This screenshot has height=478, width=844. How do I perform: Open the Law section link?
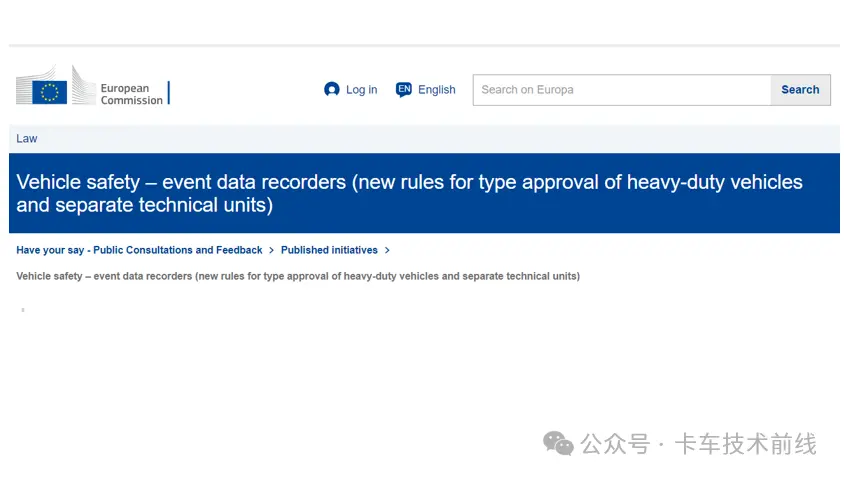pos(26,139)
